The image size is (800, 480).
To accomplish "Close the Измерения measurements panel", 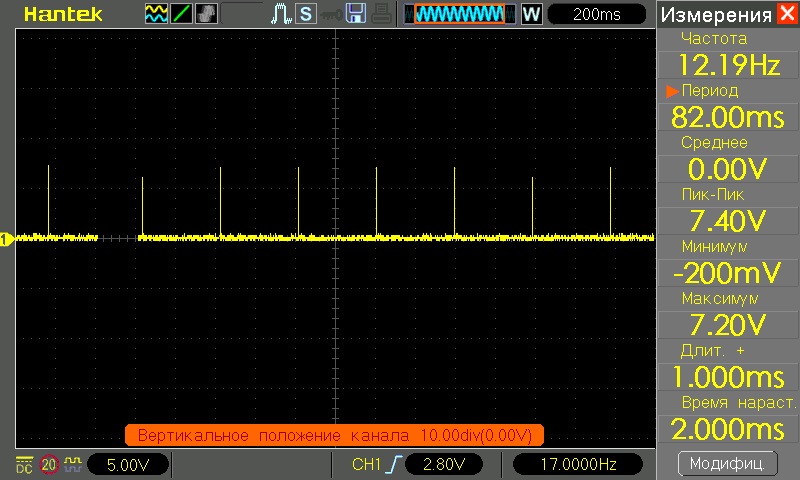I will pos(787,13).
